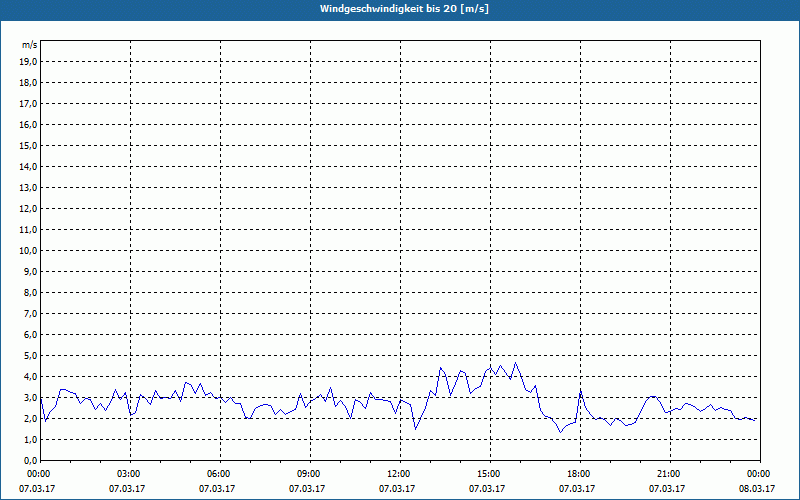Image resolution: width=800 pixels, height=500 pixels.
Task: Select the 19,0 y-axis label
Action: pos(28,62)
